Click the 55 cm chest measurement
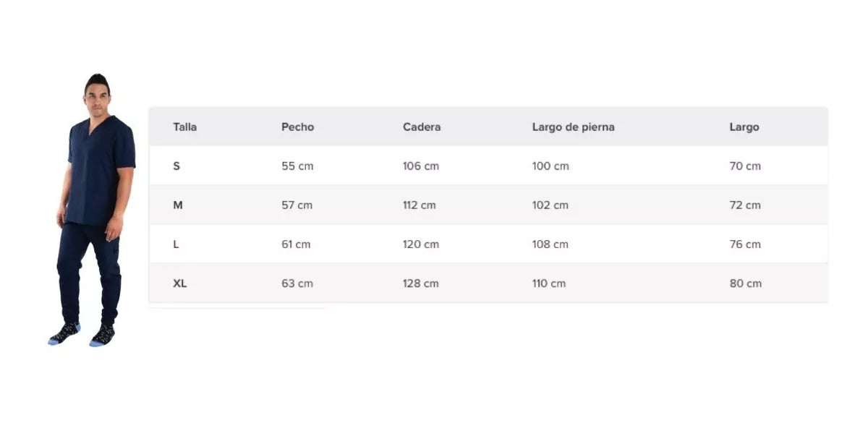Screen dimensions: 868x423 point(297,166)
